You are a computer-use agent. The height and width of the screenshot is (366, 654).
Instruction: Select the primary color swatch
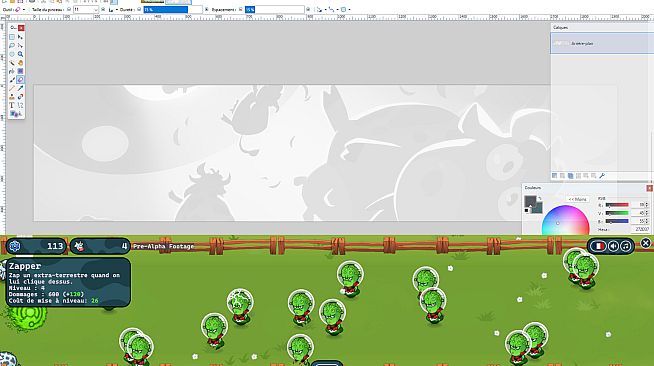click(530, 201)
